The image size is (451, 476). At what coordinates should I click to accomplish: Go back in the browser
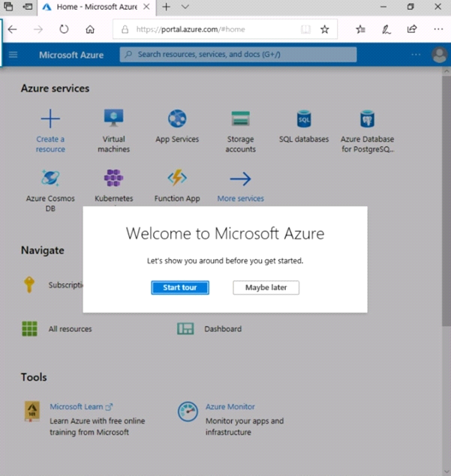pos(13,29)
